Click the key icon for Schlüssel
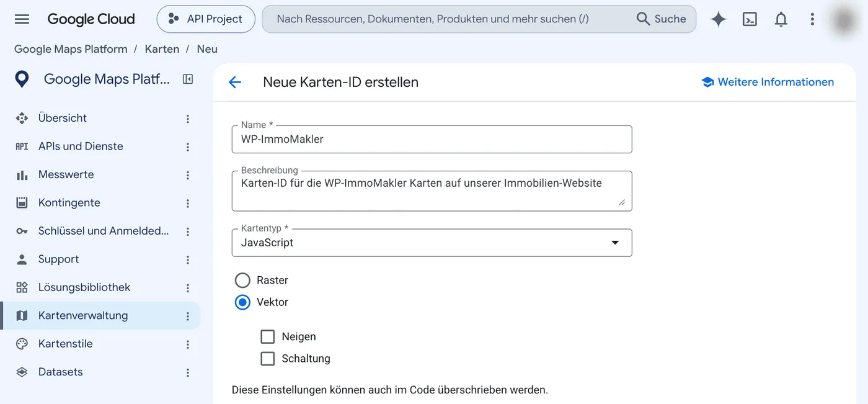The image size is (868, 404). point(22,231)
